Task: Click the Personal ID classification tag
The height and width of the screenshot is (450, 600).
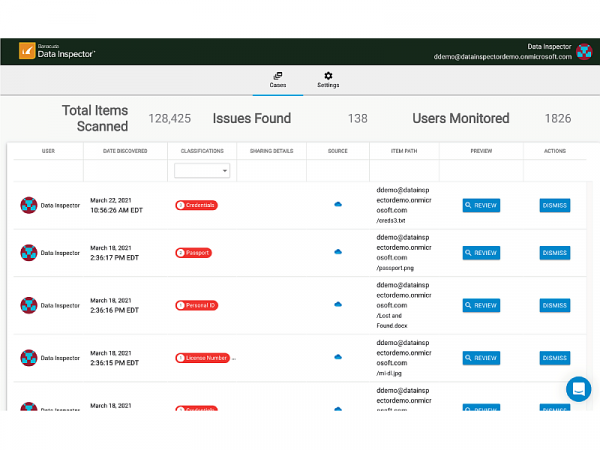Action: [197, 305]
